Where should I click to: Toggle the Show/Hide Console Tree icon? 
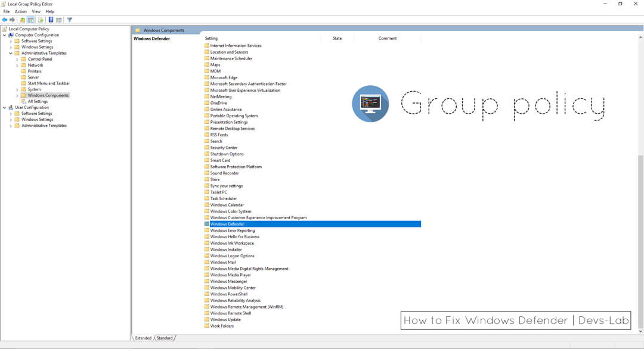(31, 20)
